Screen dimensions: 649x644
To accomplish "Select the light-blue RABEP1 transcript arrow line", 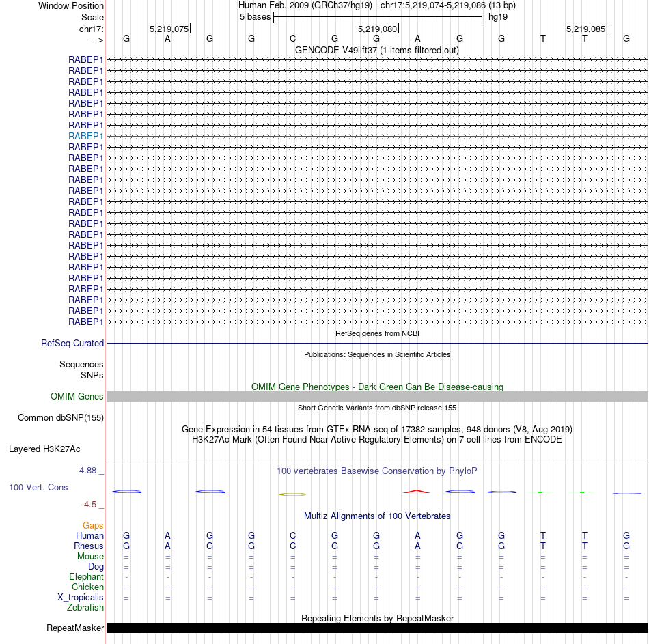I will (x=378, y=136).
